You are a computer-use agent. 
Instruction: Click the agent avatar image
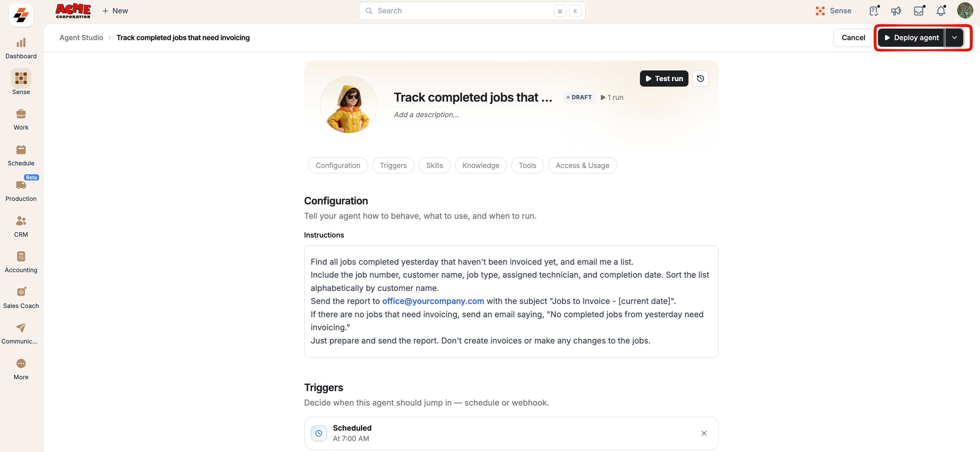tap(348, 104)
